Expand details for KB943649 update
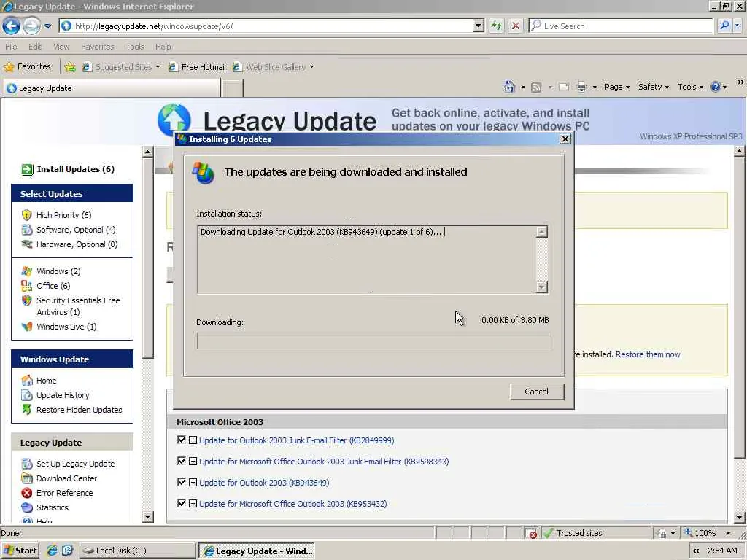 pyautogui.click(x=193, y=483)
